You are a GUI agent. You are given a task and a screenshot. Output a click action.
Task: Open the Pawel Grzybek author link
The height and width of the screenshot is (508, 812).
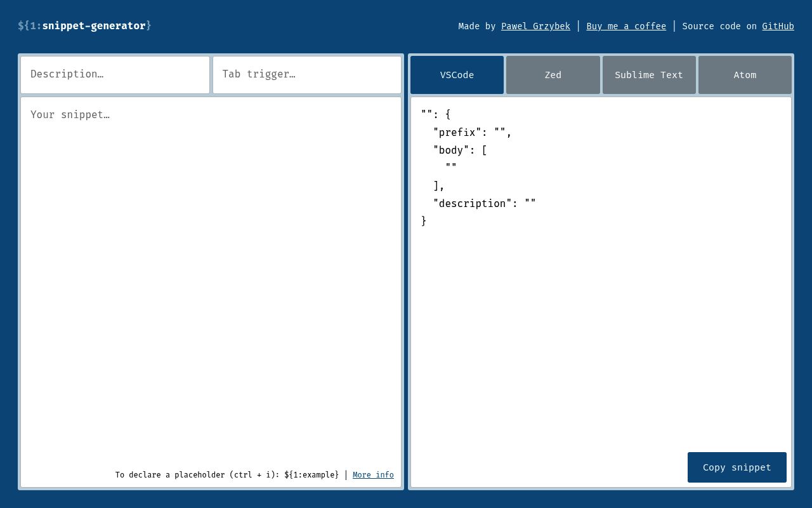pyautogui.click(x=535, y=26)
